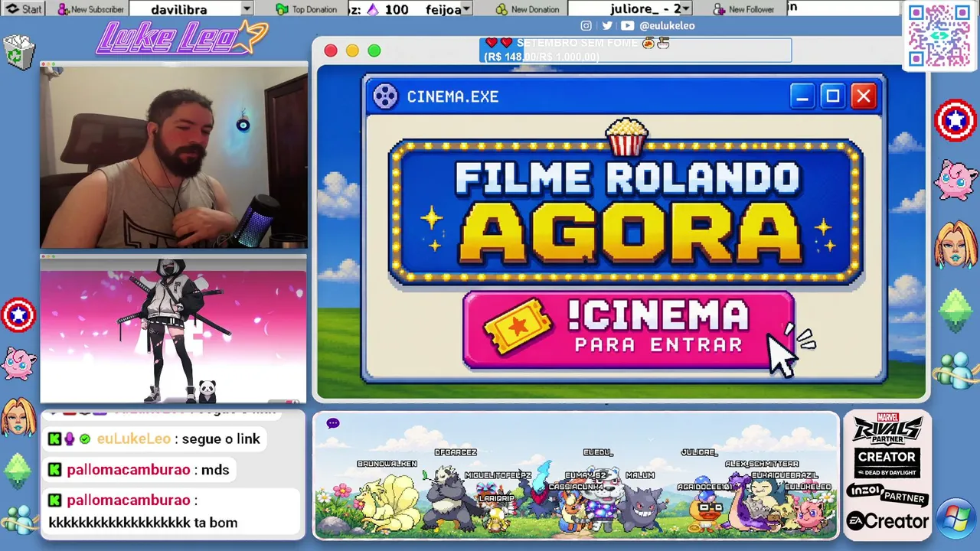This screenshot has width=980, height=551.
Task: Click the Captain America shield on the right
Action: tap(955, 121)
